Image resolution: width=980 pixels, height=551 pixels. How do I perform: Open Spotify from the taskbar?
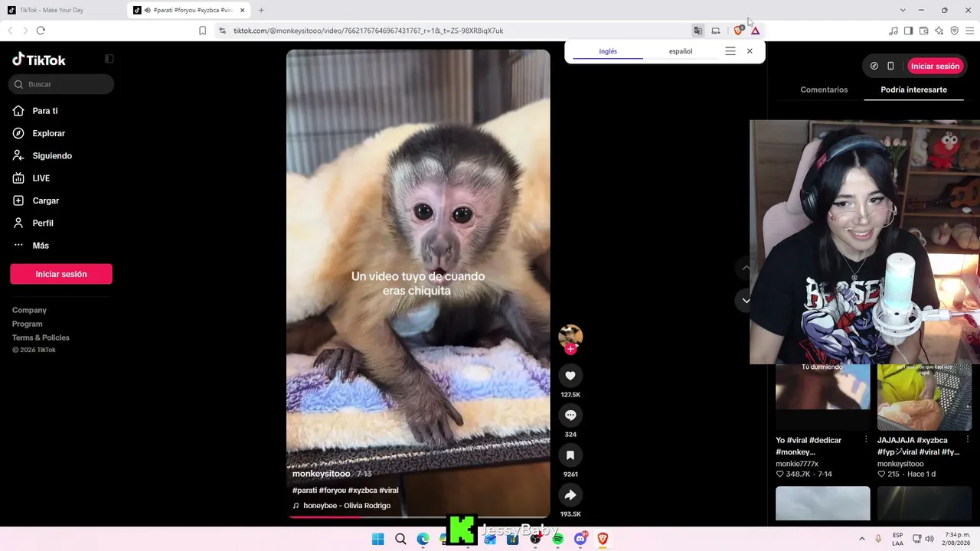(557, 539)
